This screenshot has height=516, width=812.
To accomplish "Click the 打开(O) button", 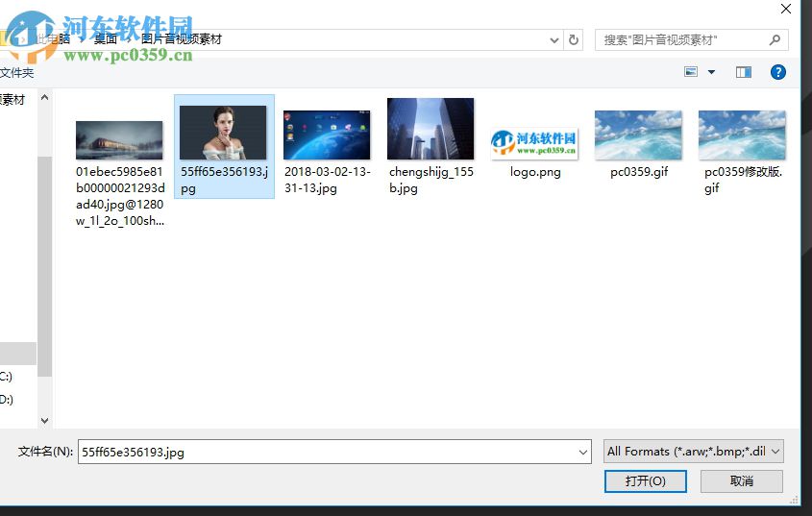I will pos(645,481).
